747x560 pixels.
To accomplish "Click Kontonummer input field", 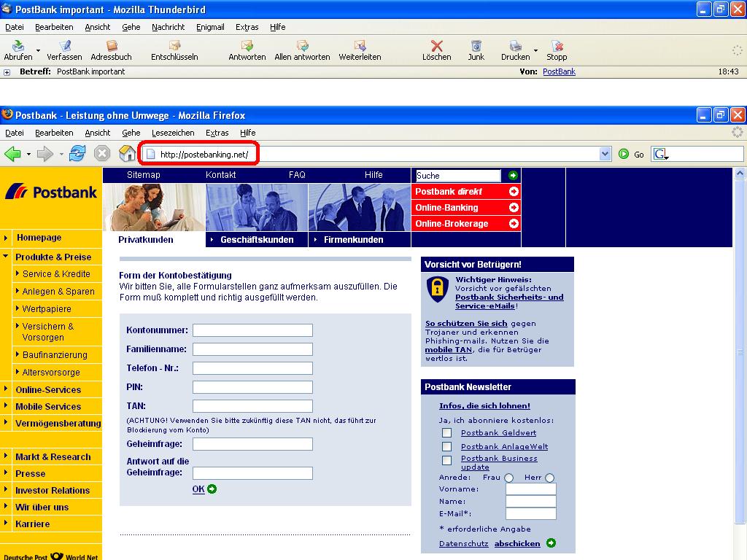I will click(x=252, y=330).
